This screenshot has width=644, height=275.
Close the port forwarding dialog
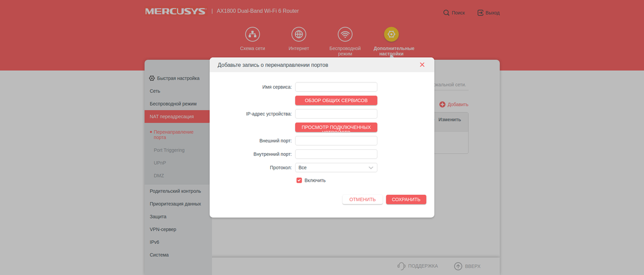[422, 65]
